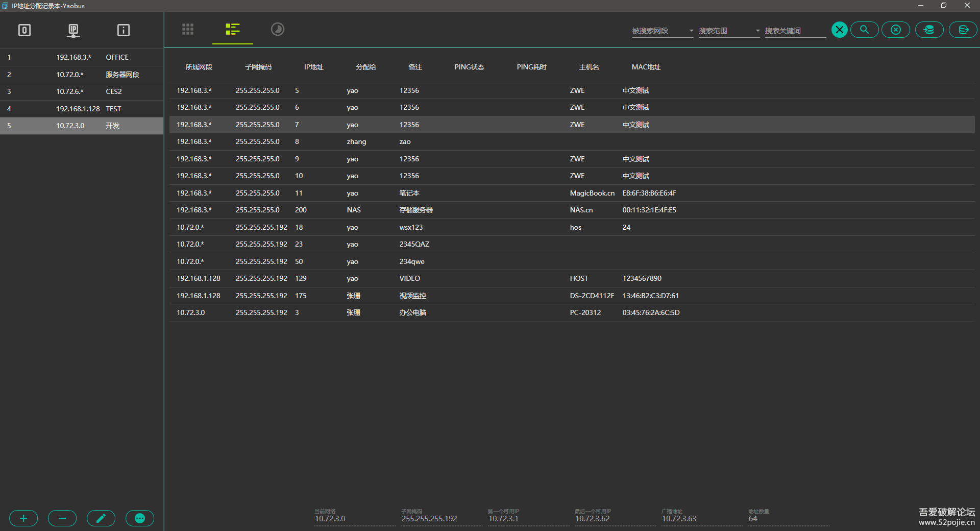Screen dimensions: 980x531
Task: Switch to the pie chart statistics tab
Action: pos(277,29)
